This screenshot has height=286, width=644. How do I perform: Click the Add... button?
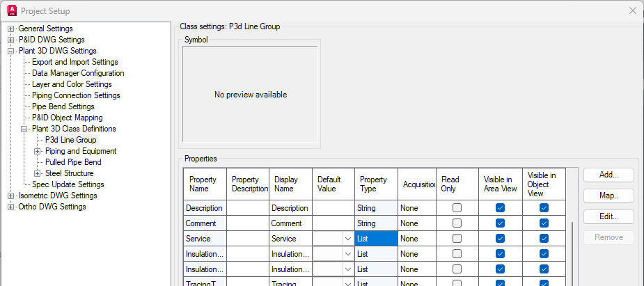coord(608,175)
